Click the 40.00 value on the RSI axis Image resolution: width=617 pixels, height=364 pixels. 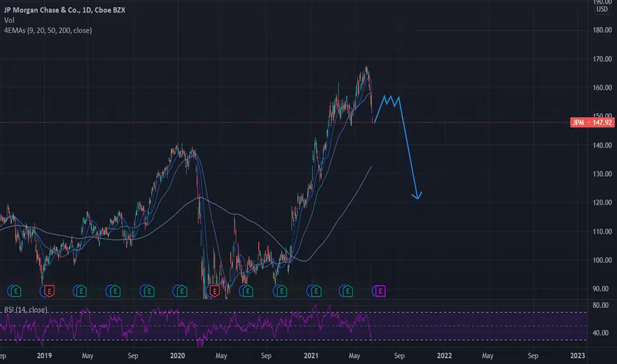point(600,333)
